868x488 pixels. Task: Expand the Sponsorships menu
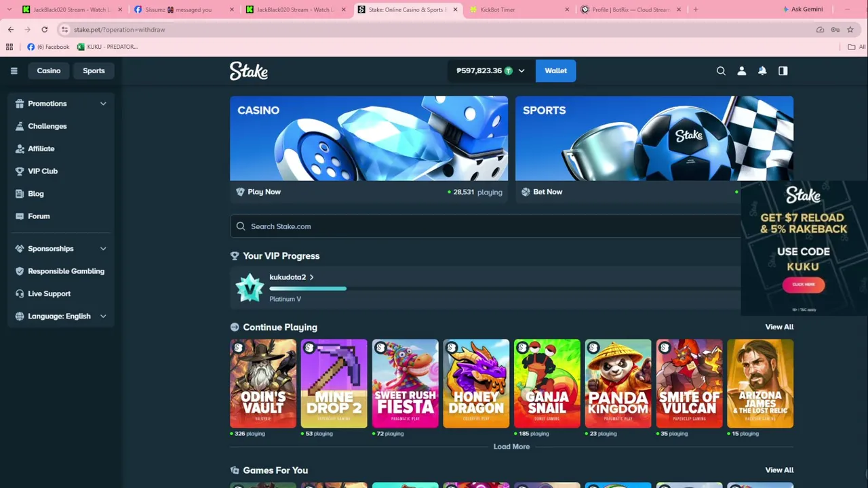click(x=103, y=249)
